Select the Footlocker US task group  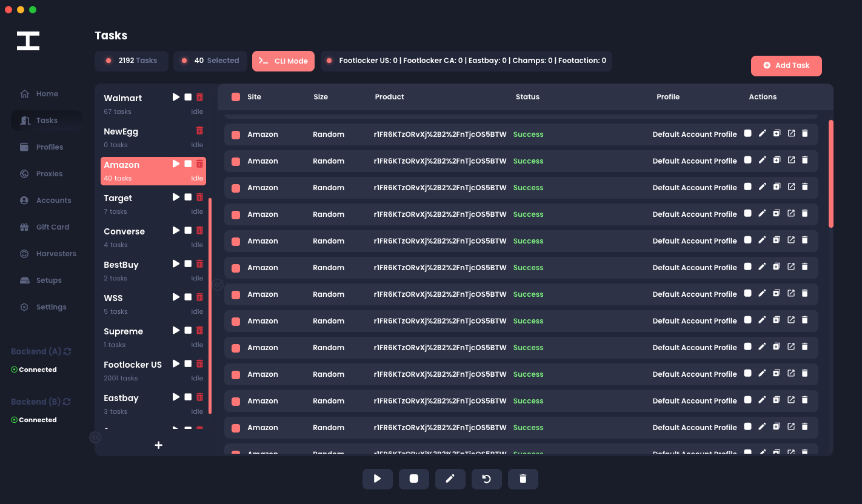[133, 365]
